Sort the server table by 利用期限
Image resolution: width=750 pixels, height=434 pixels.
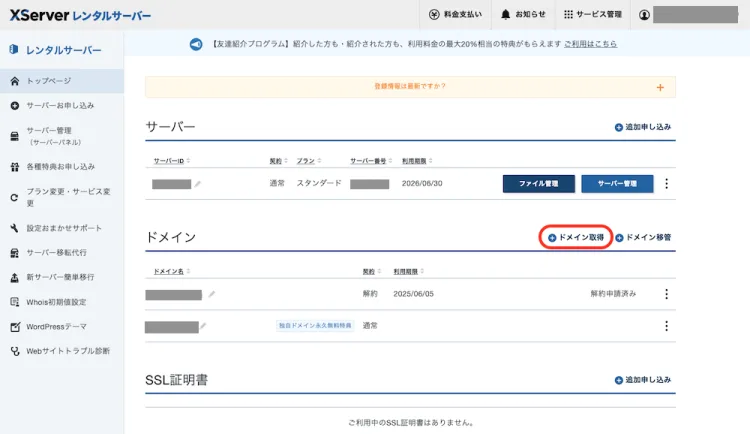[x=417, y=161]
